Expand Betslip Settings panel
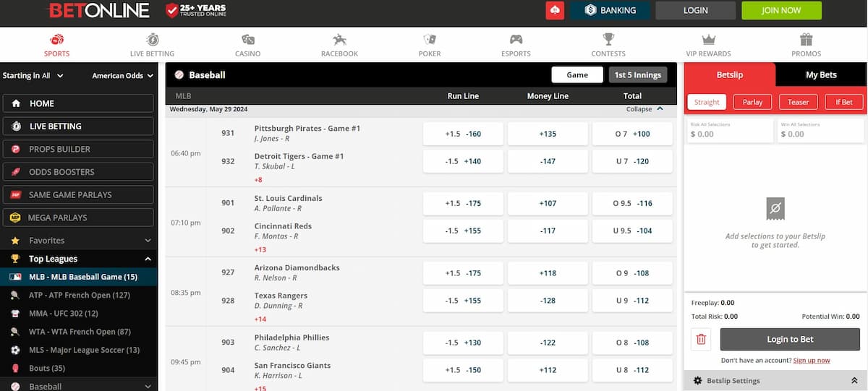 pos(854,380)
